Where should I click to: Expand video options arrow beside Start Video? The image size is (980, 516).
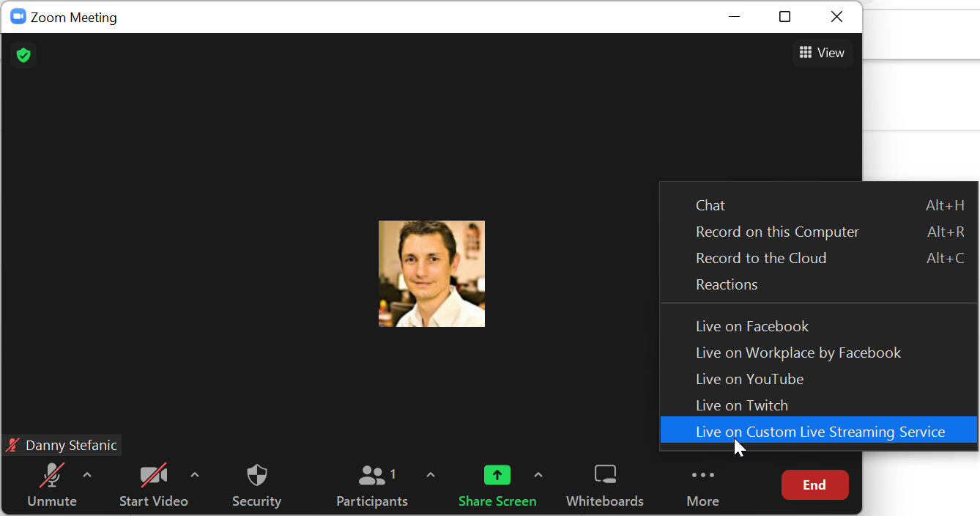pos(195,475)
